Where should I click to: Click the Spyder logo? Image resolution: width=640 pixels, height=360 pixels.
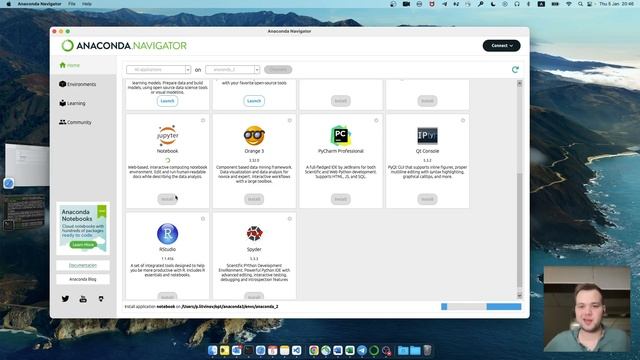click(254, 233)
